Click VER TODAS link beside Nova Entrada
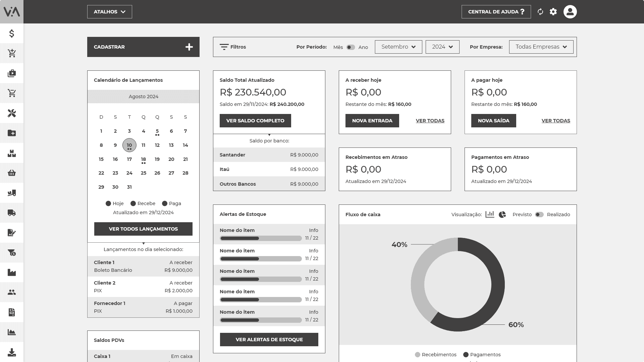The width and height of the screenshot is (644, 362). [x=430, y=121]
